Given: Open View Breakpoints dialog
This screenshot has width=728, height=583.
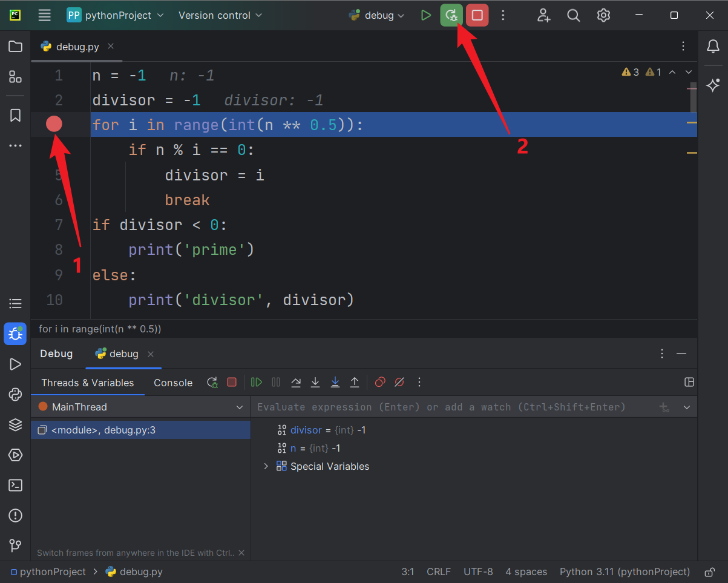Looking at the screenshot, I should click(380, 382).
